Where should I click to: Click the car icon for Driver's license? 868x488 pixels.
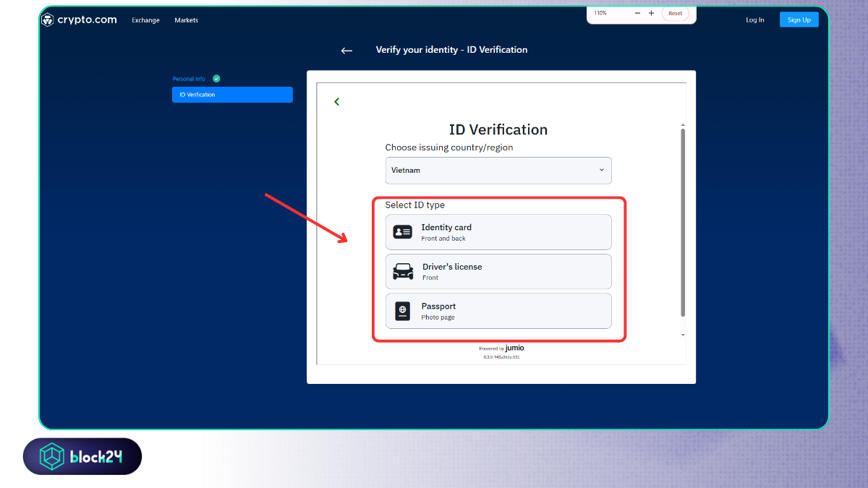point(403,272)
